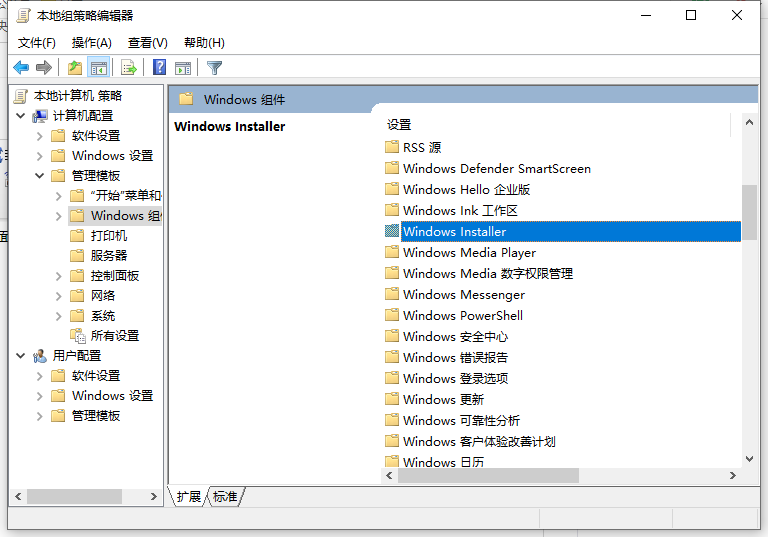
Task: Click the blue Help question mark icon
Action: pos(159,67)
